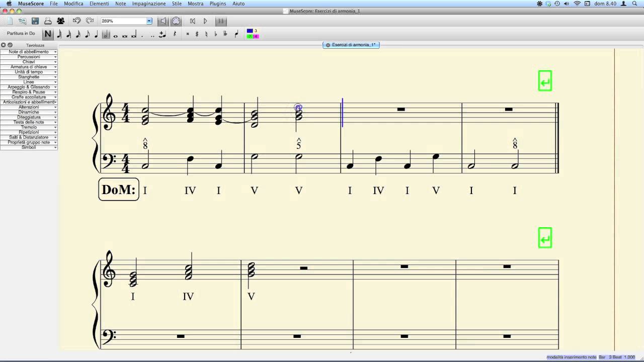Viewport: 644px width, 362px height.
Task: Print the score with the printer icon
Action: pos(48,21)
